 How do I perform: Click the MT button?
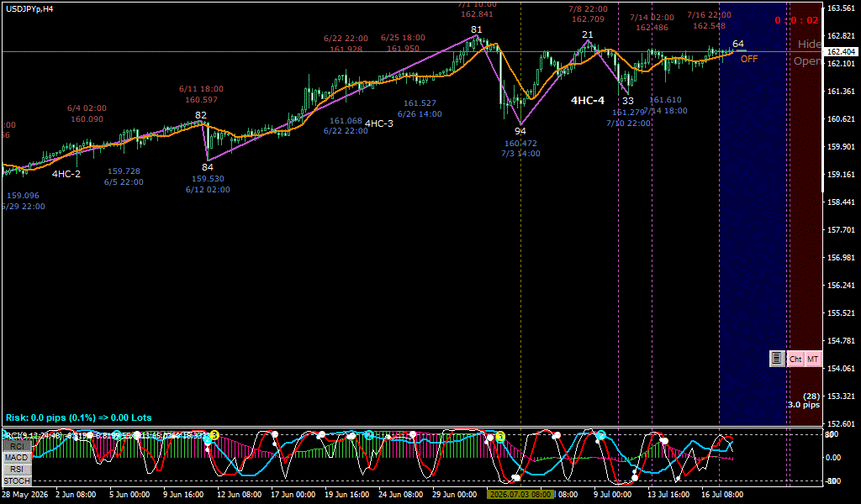tap(813, 360)
